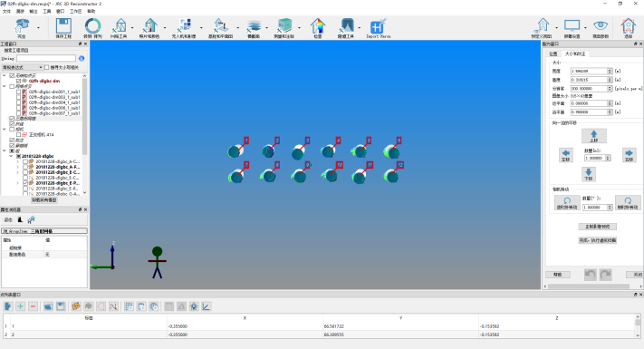Click the button below the project tree
This screenshot has width=644, height=349.
pyautogui.click(x=44, y=200)
